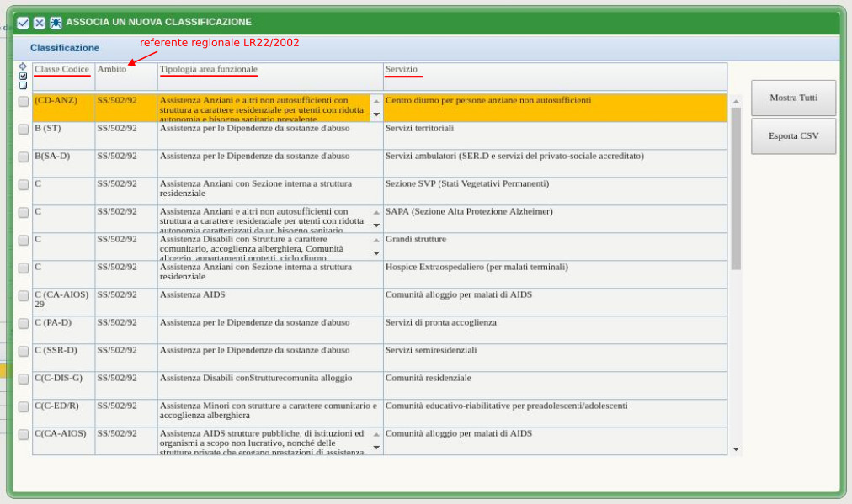This screenshot has width=852, height=504.
Task: Click the up arrow in the Grandi strutture Tipologia cell
Action: pos(376,240)
